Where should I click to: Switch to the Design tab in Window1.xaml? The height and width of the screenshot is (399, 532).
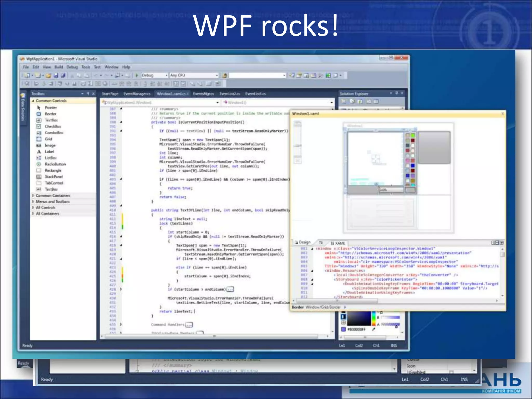click(x=303, y=242)
